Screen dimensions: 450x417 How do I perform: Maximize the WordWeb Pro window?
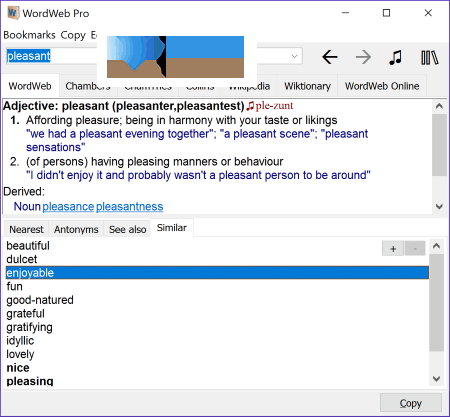click(386, 13)
